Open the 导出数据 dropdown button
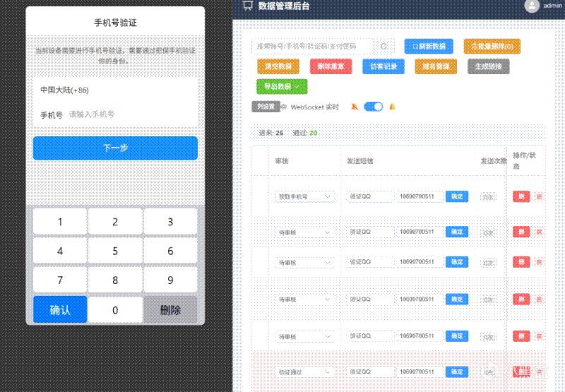The height and width of the screenshot is (392, 565). coord(282,86)
